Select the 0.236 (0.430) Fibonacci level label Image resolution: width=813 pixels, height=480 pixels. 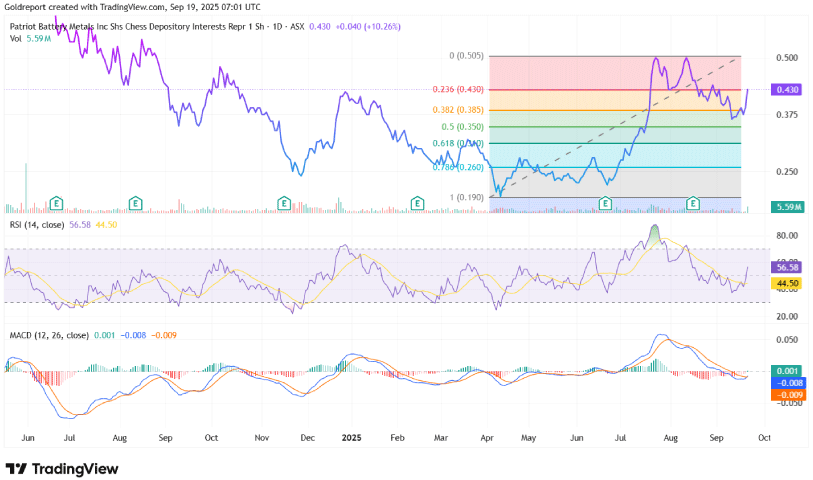coord(462,90)
